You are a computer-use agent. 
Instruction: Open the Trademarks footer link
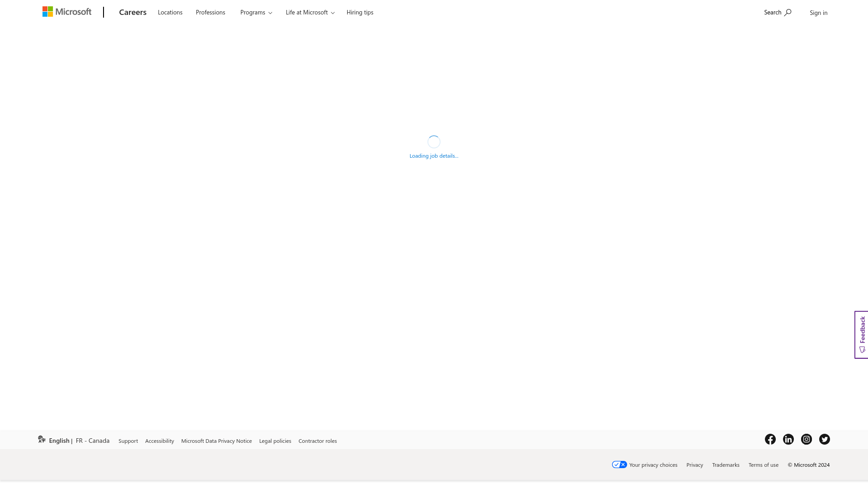726,465
